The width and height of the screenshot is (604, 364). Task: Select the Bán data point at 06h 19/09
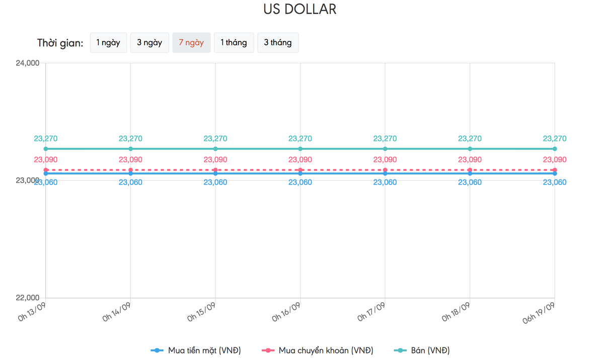(555, 149)
